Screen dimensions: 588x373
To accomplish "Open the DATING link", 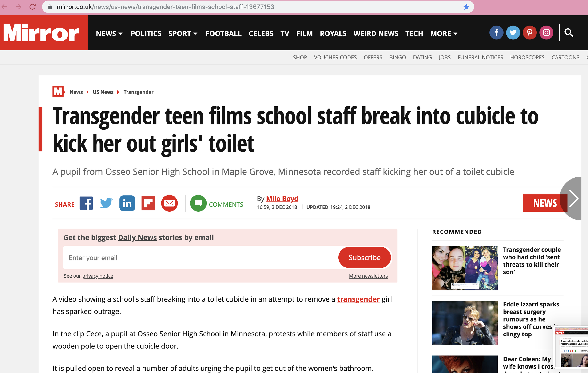I will tap(422, 57).
